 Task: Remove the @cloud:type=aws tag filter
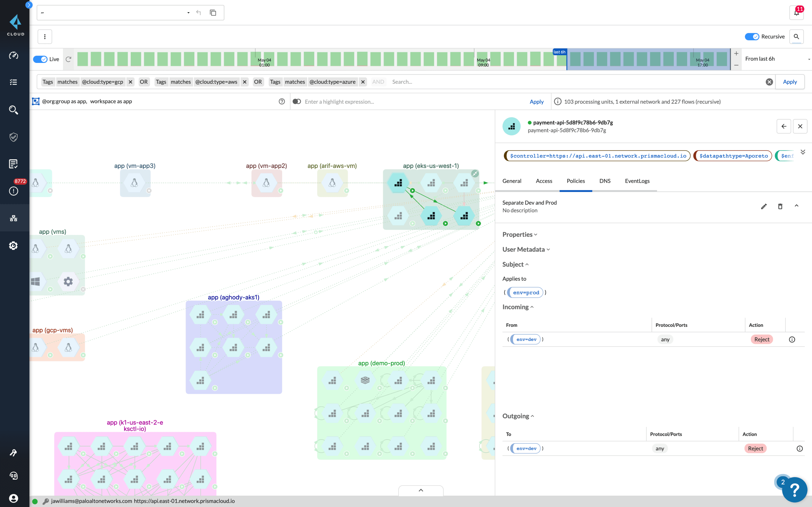tap(244, 82)
